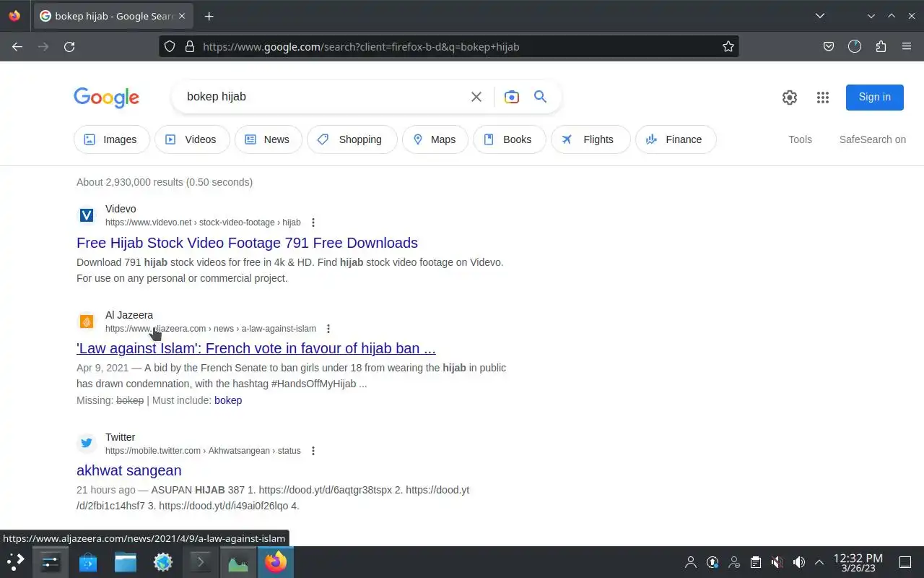Screen dimensions: 924x578
Task: Expand hidden system tray icons arrow
Action: [x=819, y=562]
